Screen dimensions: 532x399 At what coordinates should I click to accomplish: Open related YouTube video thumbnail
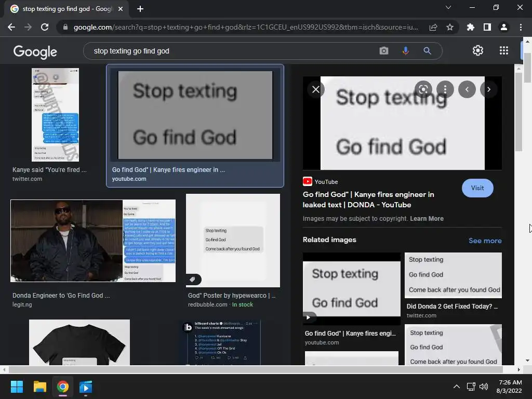(x=352, y=289)
